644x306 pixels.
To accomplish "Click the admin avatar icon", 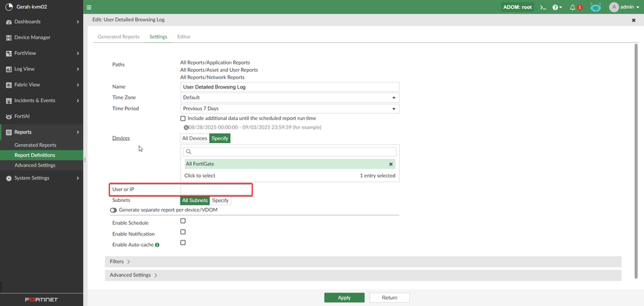I will pyautogui.click(x=614, y=7).
